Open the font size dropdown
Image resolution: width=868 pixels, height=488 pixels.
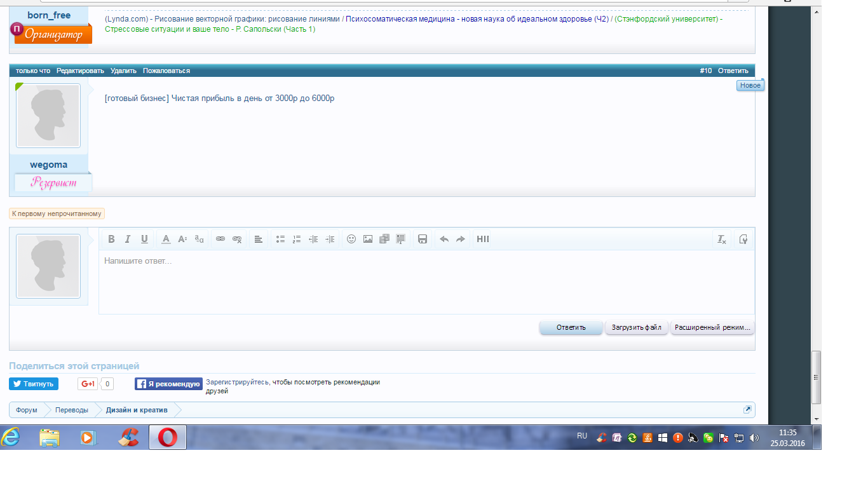[x=182, y=240]
